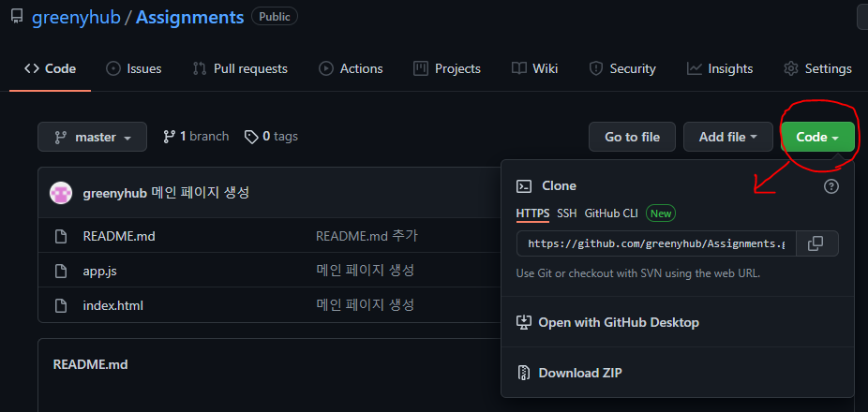
Task: Click the Go to file button
Action: click(x=632, y=137)
